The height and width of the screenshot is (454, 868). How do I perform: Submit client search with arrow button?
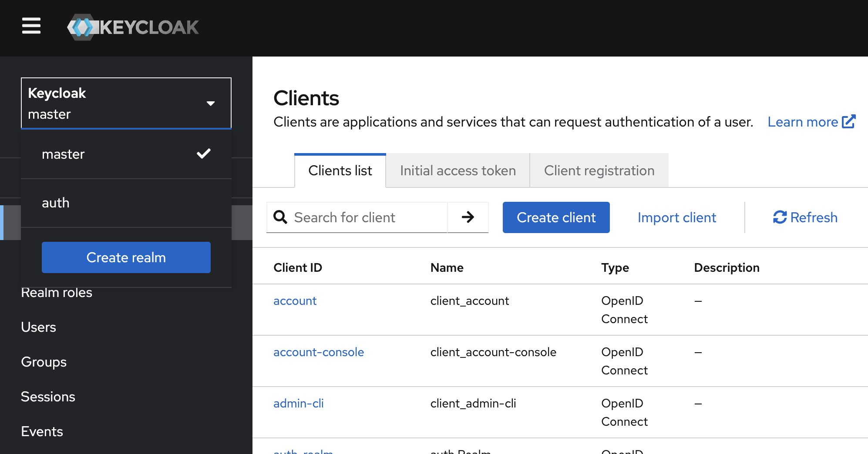[468, 217]
